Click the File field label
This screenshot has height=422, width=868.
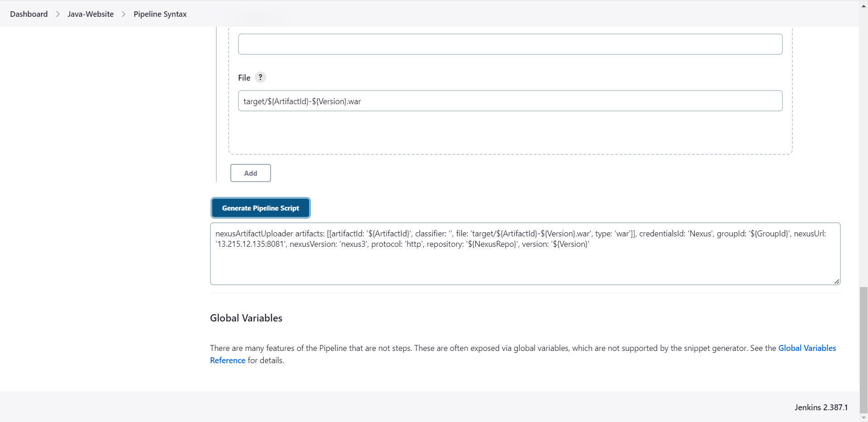244,78
